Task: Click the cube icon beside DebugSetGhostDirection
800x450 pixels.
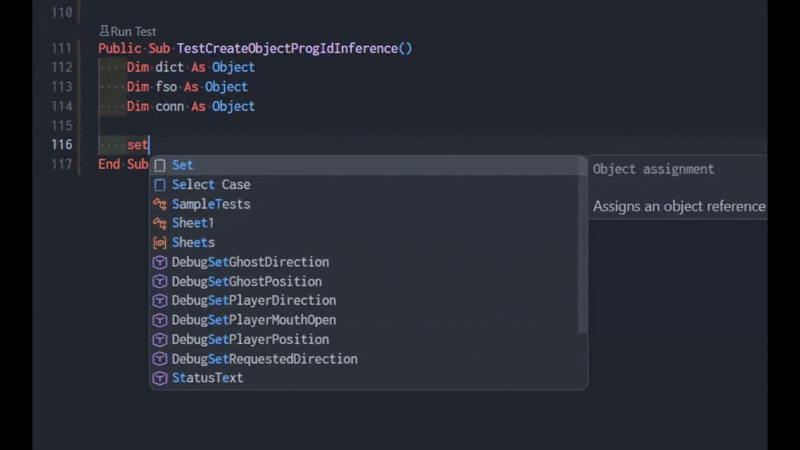Action: (160, 262)
